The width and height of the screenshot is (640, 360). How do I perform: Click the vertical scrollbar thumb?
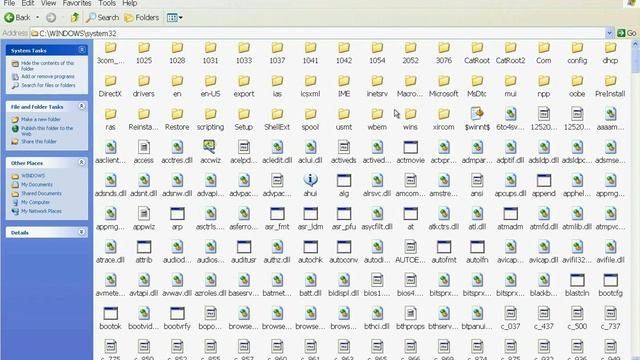(x=636, y=60)
